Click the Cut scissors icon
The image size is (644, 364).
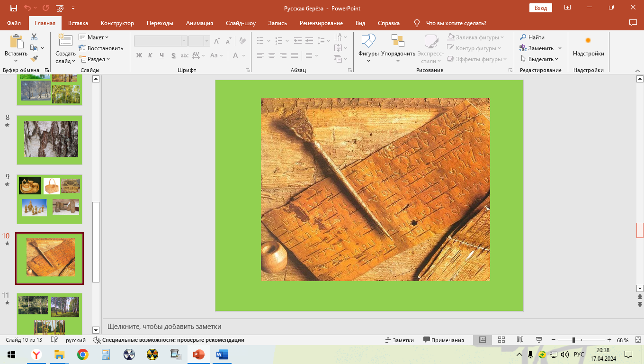pos(34,37)
